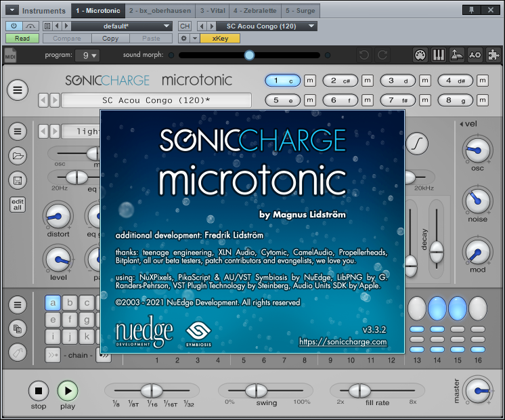Image resolution: width=505 pixels, height=420 pixels.
Task: Open the piano keyboard icon
Action: click(439, 55)
